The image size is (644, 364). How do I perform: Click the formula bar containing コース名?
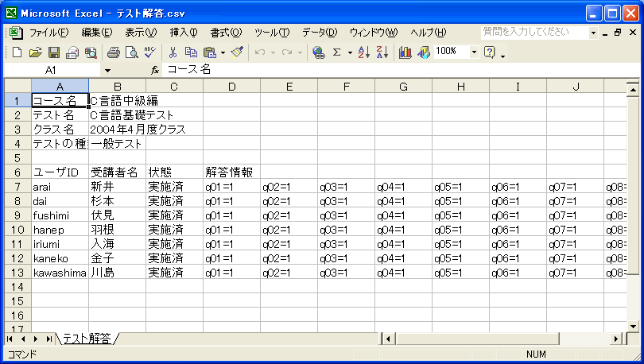pos(401,70)
